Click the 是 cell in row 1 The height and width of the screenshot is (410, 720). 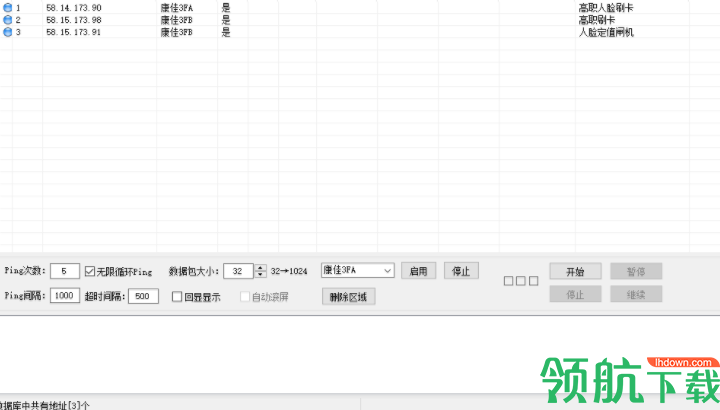[225, 8]
